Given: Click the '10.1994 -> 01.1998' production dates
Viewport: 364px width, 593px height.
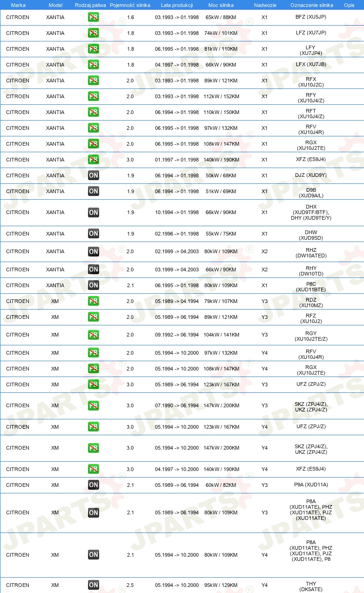Looking at the screenshot, I should pyautogui.click(x=177, y=212).
